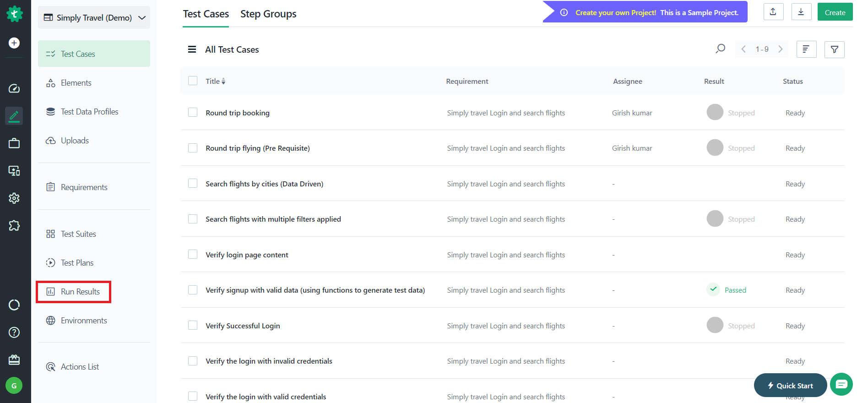Check the Verify signup with valid data checkbox

pos(193,290)
